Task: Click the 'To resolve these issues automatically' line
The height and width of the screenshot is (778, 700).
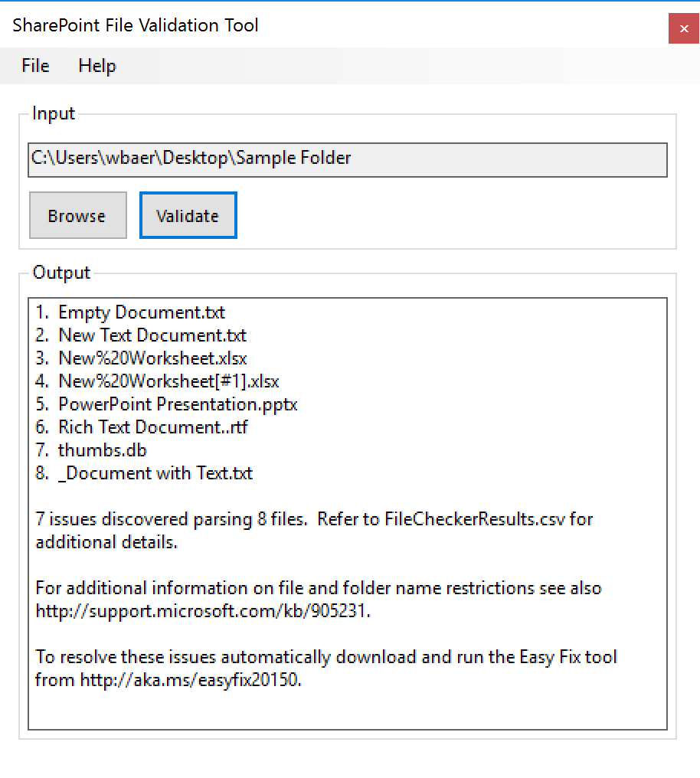Action: tap(326, 657)
